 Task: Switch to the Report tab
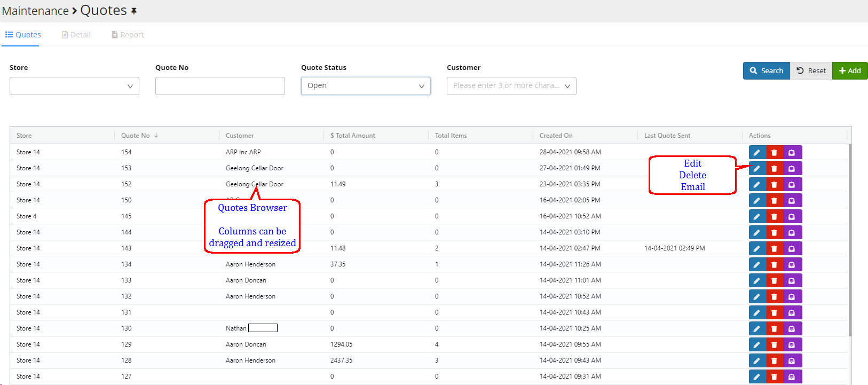coord(128,35)
